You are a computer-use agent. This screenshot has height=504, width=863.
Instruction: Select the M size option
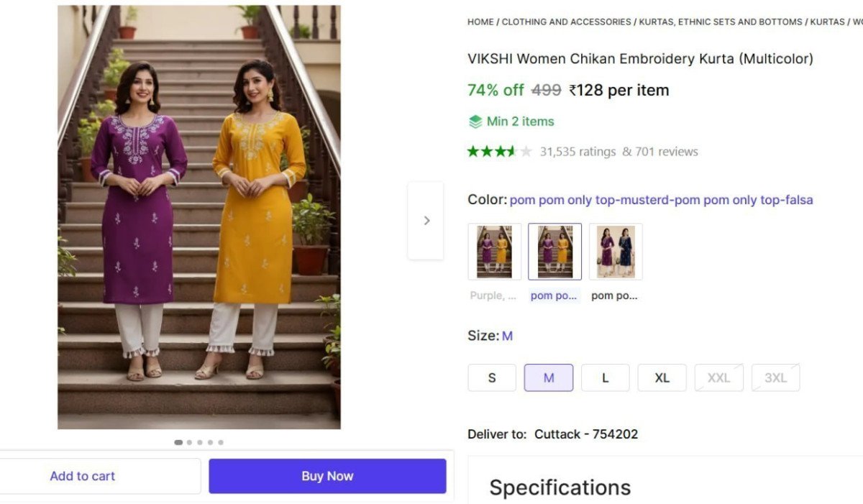(548, 377)
